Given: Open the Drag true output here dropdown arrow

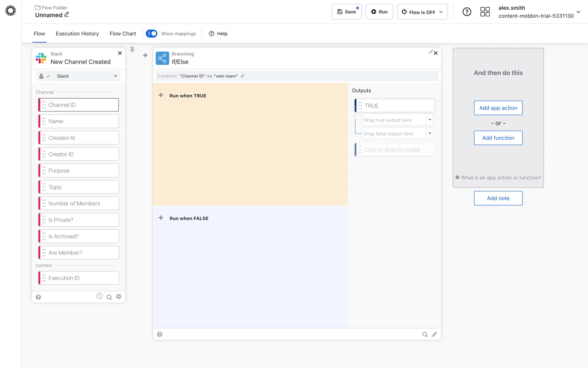Looking at the screenshot, I should point(430,120).
